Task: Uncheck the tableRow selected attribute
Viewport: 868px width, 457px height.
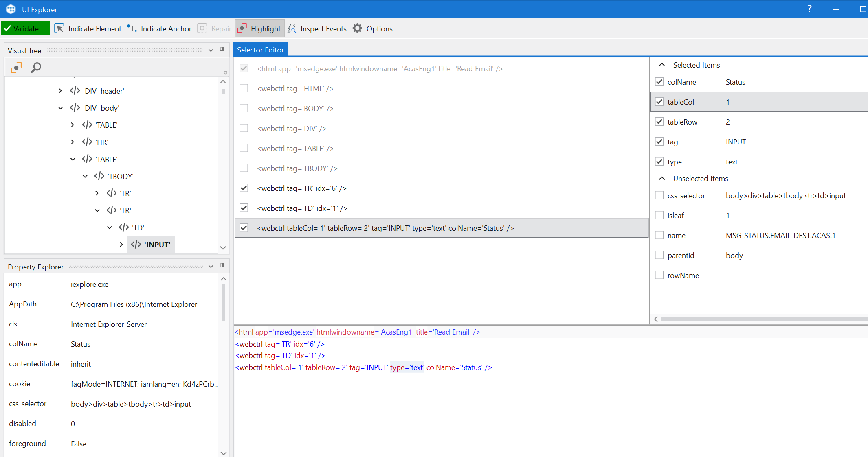Action: [x=659, y=122]
